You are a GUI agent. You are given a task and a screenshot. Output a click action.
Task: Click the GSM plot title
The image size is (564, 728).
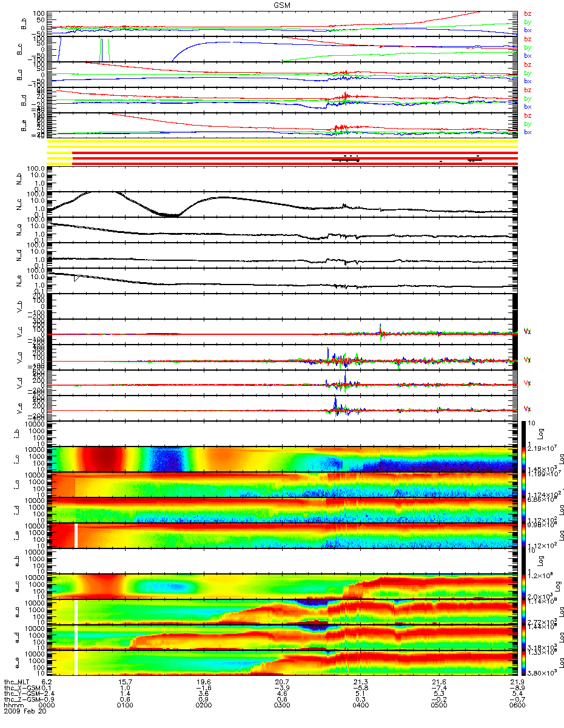[x=281, y=4]
